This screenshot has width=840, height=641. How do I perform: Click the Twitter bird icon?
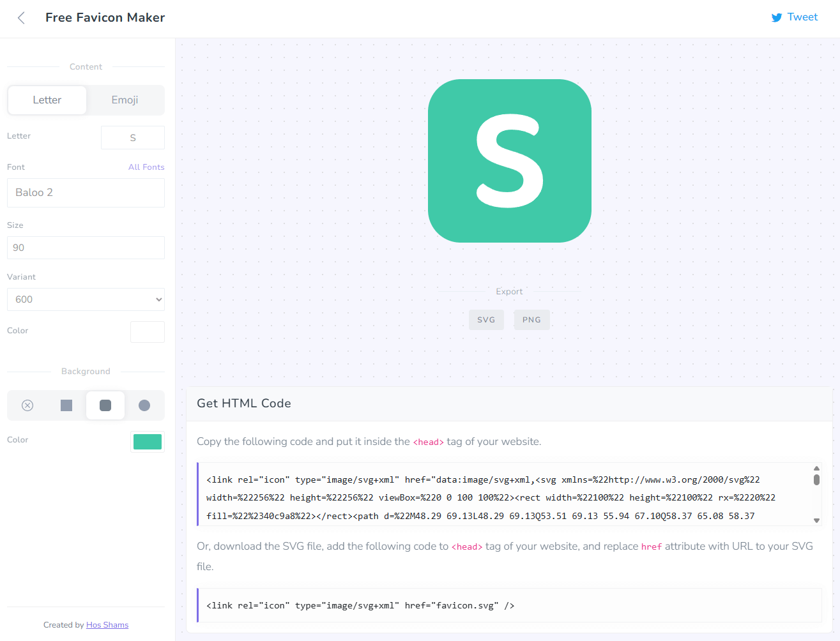point(776,18)
